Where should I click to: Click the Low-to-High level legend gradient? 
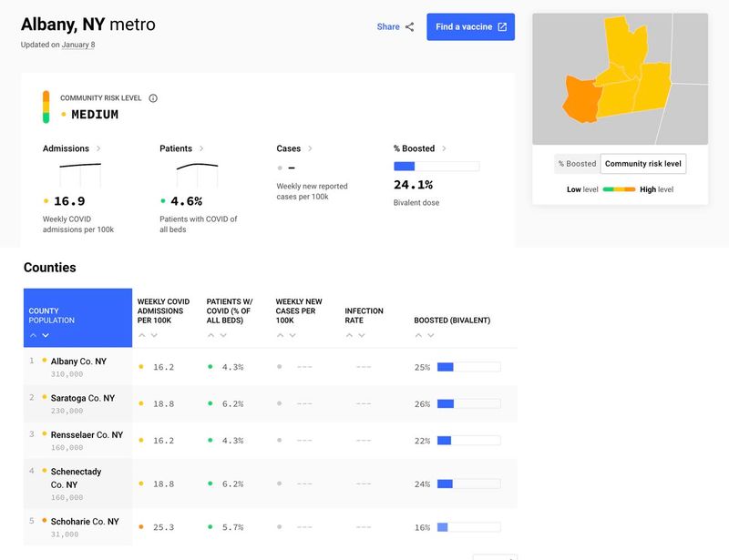click(619, 189)
